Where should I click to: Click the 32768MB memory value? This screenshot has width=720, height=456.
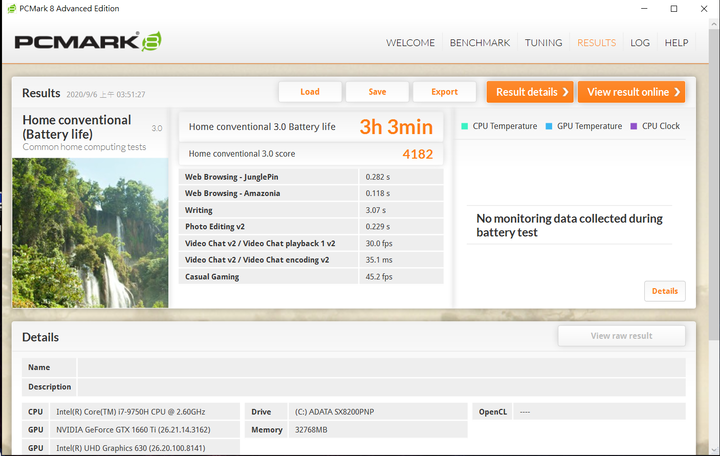(x=311, y=430)
